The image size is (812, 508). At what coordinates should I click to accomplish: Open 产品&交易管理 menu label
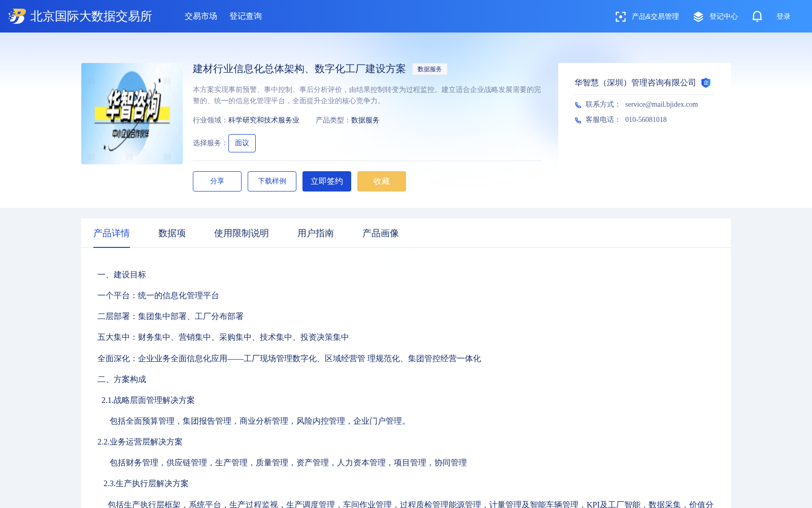[655, 16]
